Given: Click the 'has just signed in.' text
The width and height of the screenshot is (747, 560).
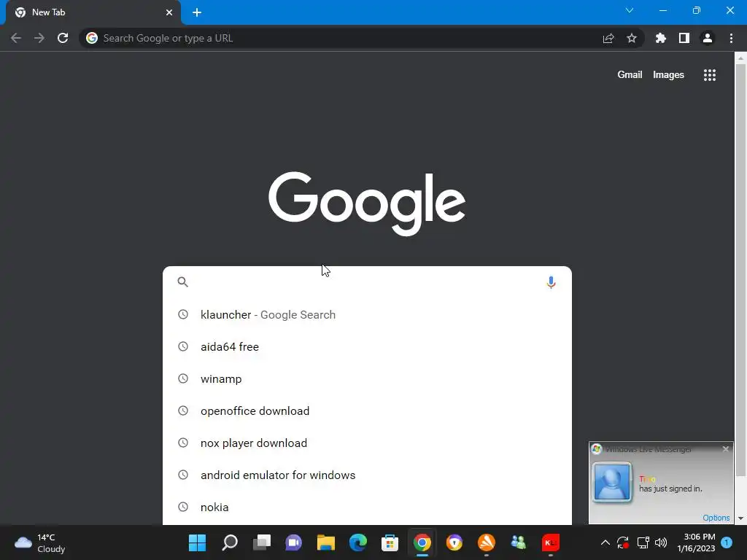Looking at the screenshot, I should (x=670, y=489).
